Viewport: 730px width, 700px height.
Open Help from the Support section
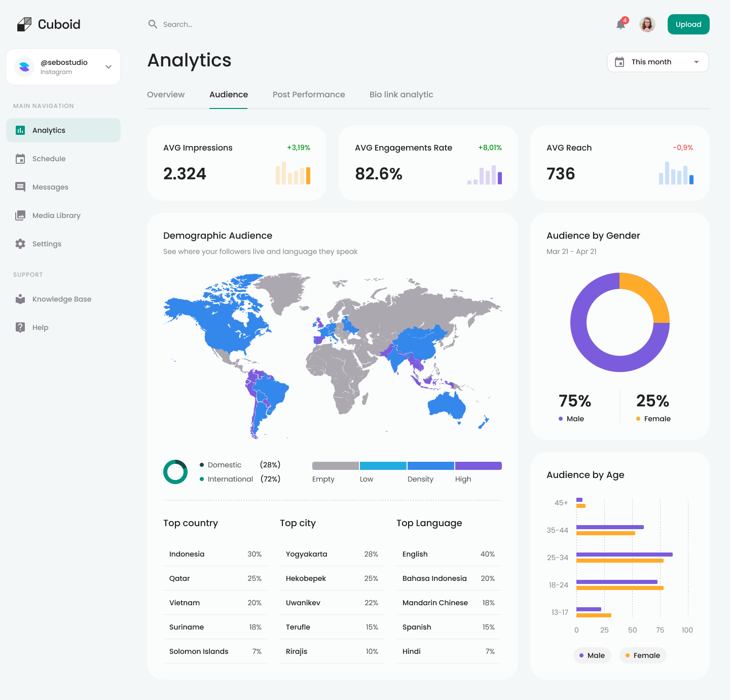click(40, 327)
